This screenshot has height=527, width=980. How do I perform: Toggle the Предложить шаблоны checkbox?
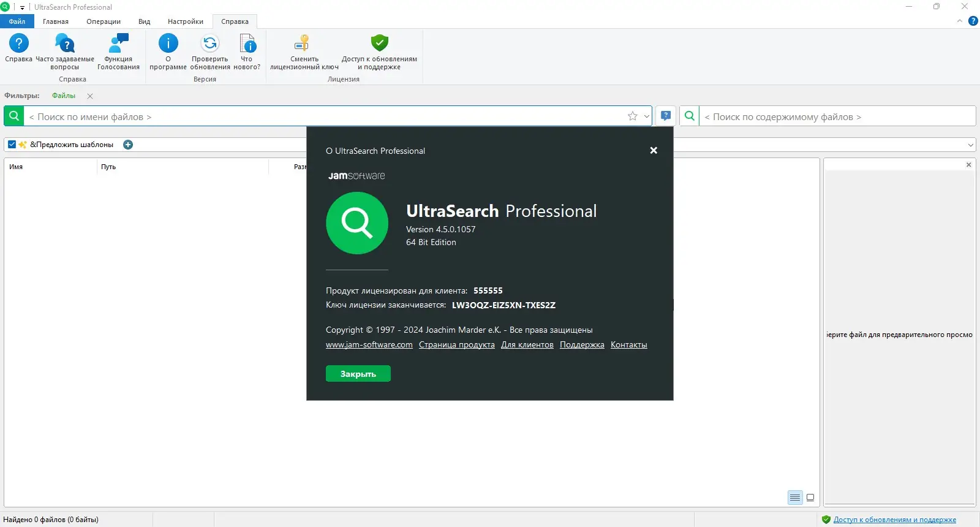pos(12,145)
